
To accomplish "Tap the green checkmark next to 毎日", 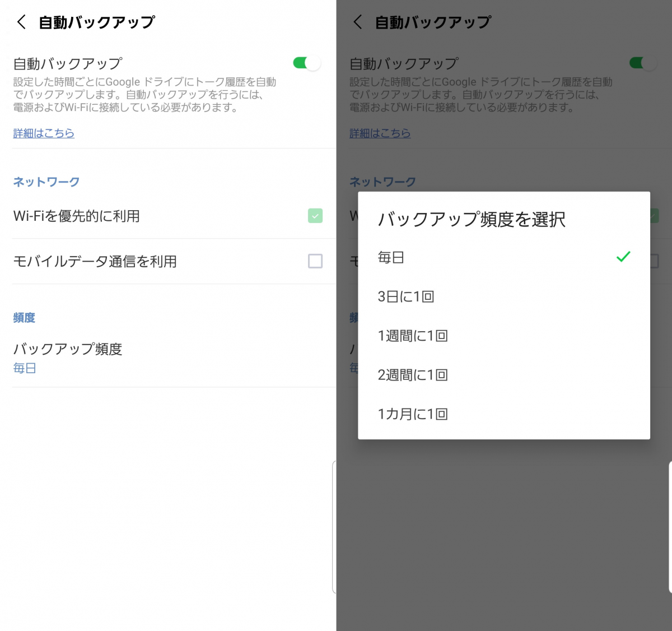I will tap(623, 257).
